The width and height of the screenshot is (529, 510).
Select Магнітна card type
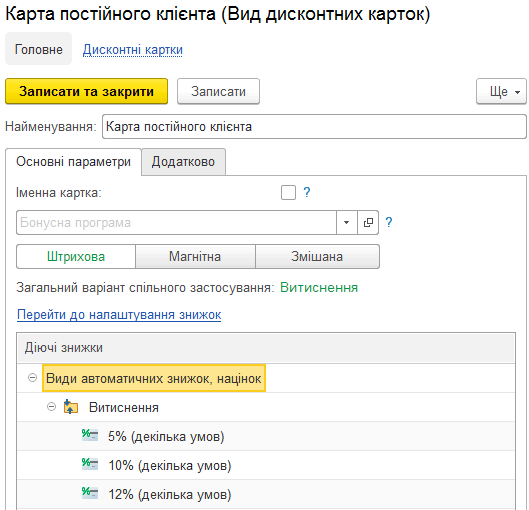[195, 257]
